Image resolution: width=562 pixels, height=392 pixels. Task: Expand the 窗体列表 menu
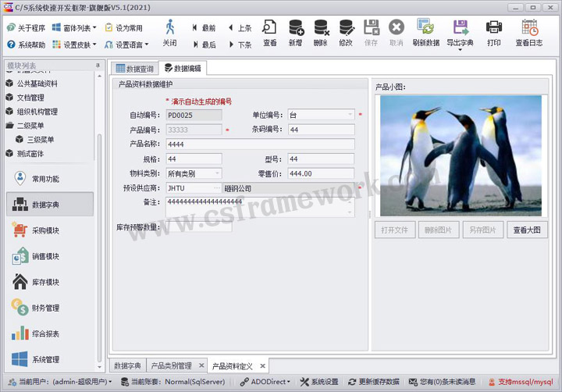(94, 27)
